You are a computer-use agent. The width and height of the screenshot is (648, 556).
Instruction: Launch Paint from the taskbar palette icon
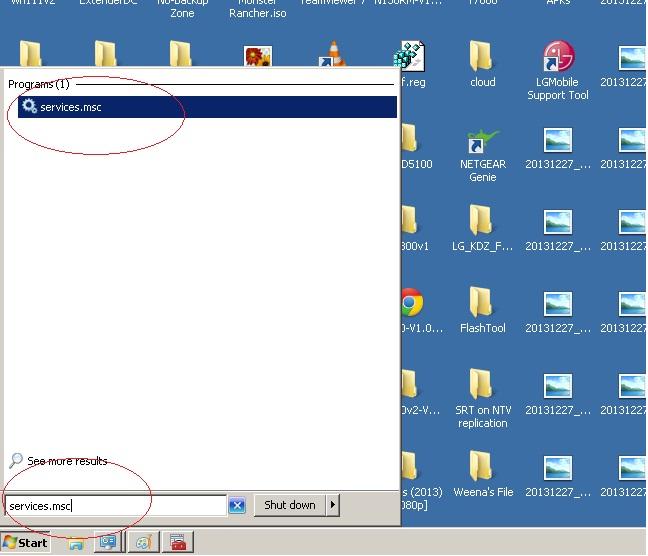coord(144,542)
